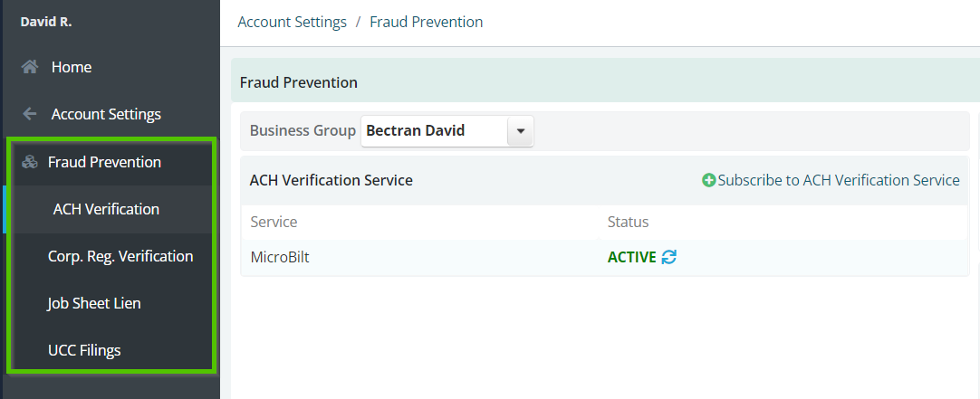Click the Account Settings breadcrumb link

click(x=292, y=22)
